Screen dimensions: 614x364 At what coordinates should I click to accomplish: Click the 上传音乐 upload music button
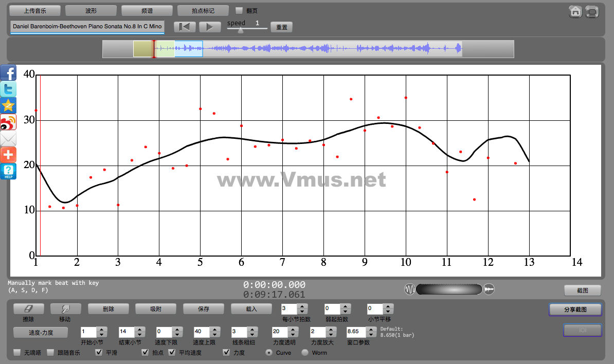coord(35,10)
